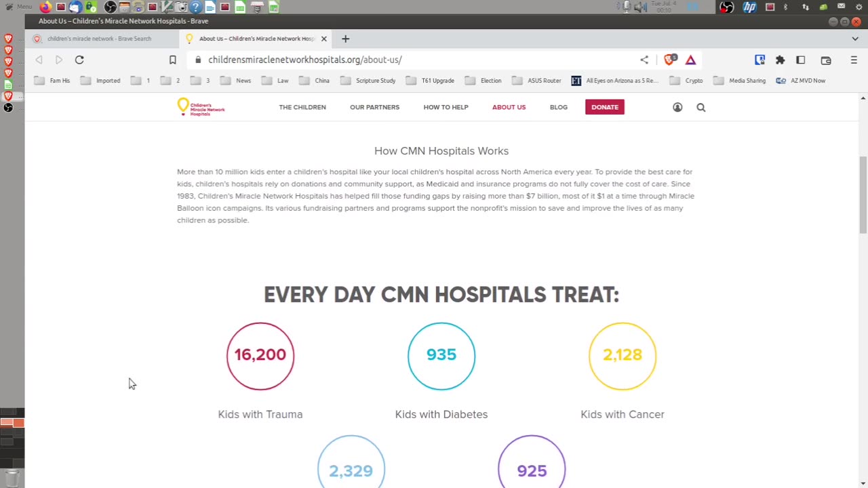Screen dimensions: 868x488
Task: Click the 2,128 Kids with Cancer circle
Action: coord(623,356)
